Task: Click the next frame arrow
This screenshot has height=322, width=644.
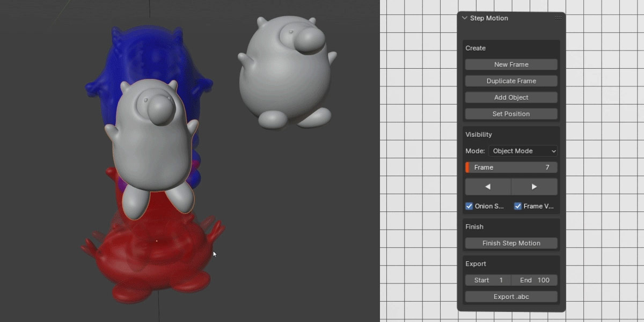Action: pos(534,187)
